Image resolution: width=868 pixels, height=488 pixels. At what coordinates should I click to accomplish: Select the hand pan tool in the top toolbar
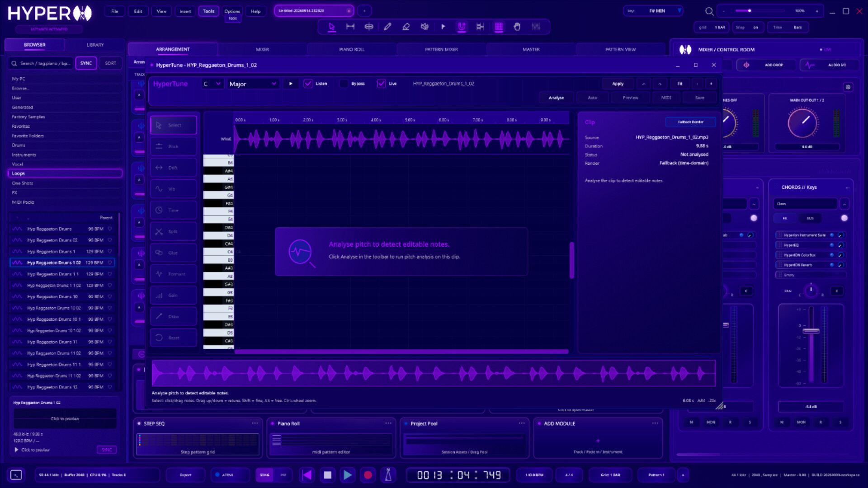click(517, 27)
